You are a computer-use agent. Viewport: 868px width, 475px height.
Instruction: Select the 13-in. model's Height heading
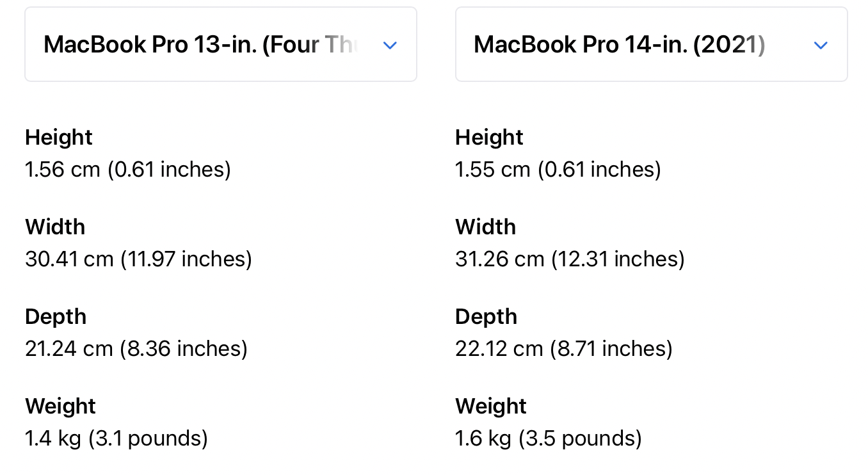pos(59,138)
